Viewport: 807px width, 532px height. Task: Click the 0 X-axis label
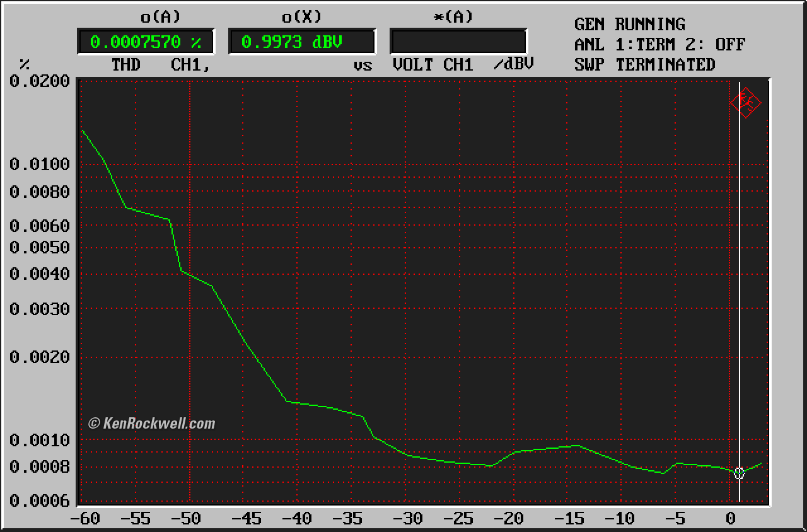click(x=730, y=519)
